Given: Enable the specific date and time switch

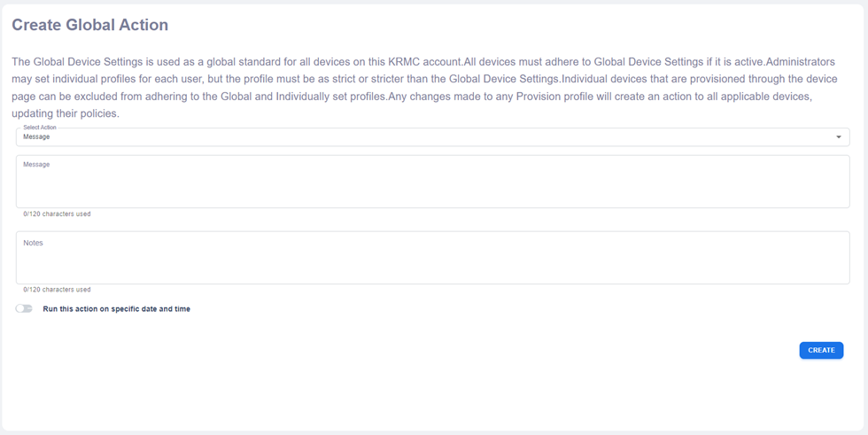Looking at the screenshot, I should click(x=24, y=309).
